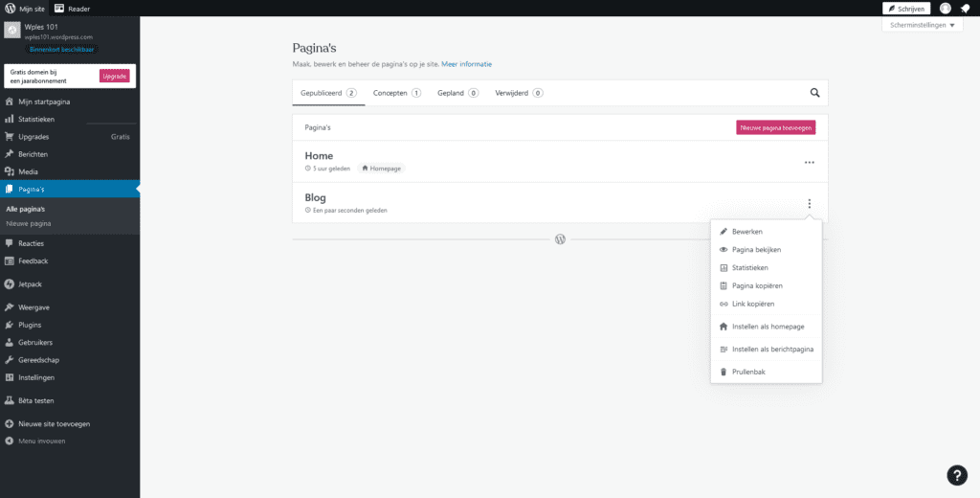The height and width of the screenshot is (498, 980).
Task: Click Nieuwe pagina toevoegen button
Action: tap(775, 127)
